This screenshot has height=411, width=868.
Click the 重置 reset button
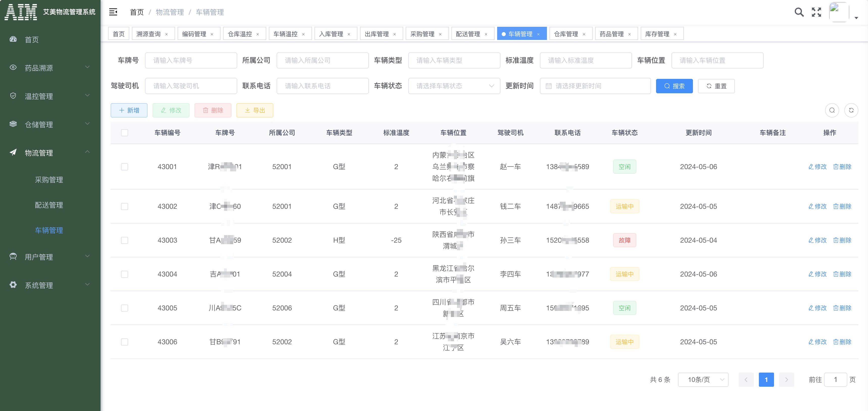[716, 86]
